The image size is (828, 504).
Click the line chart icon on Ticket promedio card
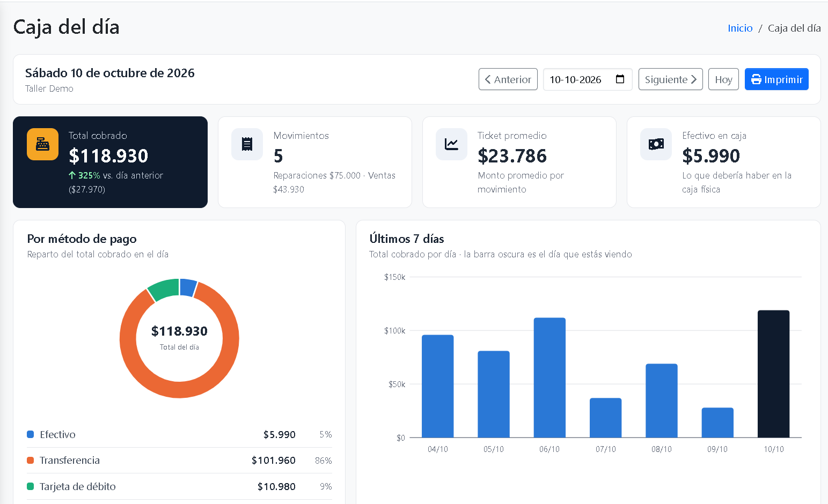coord(451,144)
